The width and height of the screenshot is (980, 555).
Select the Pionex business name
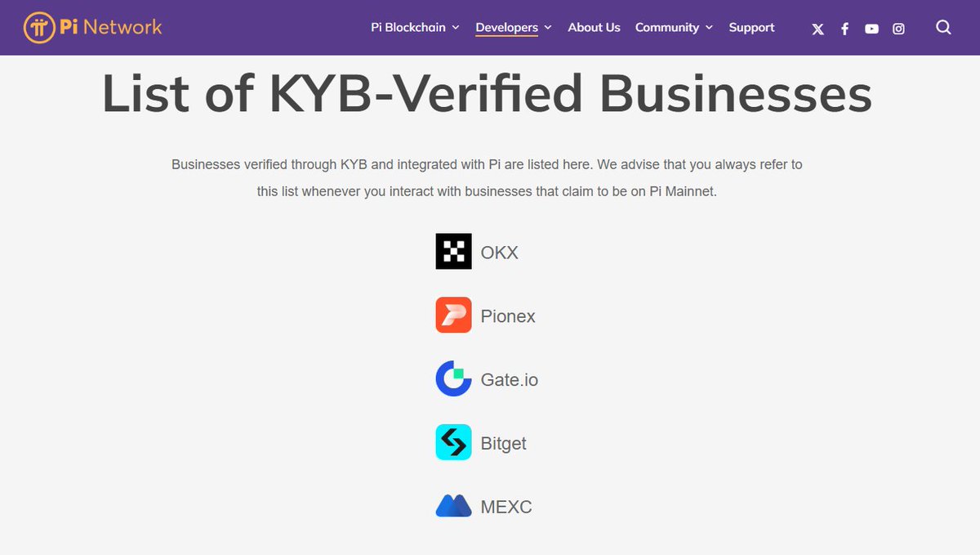tap(508, 316)
